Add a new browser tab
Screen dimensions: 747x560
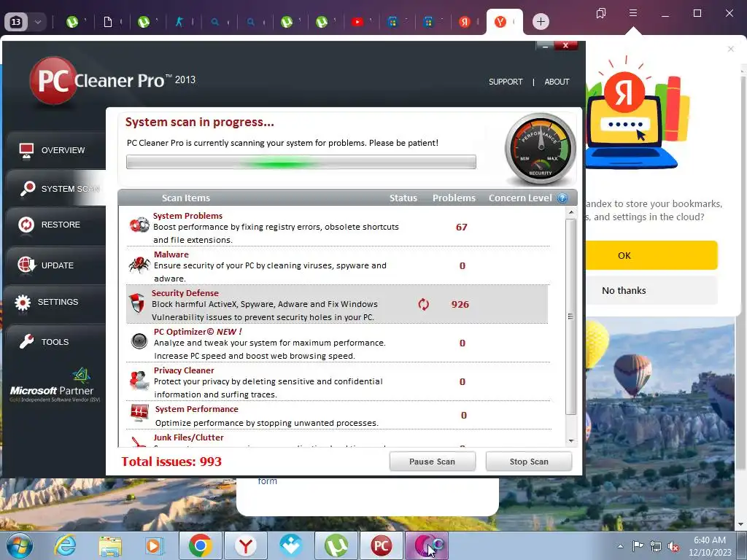pyautogui.click(x=541, y=21)
